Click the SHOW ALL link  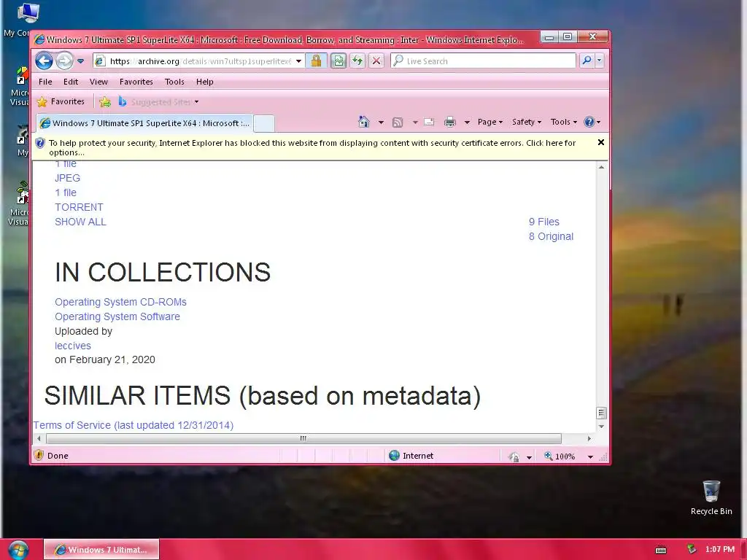(x=80, y=222)
